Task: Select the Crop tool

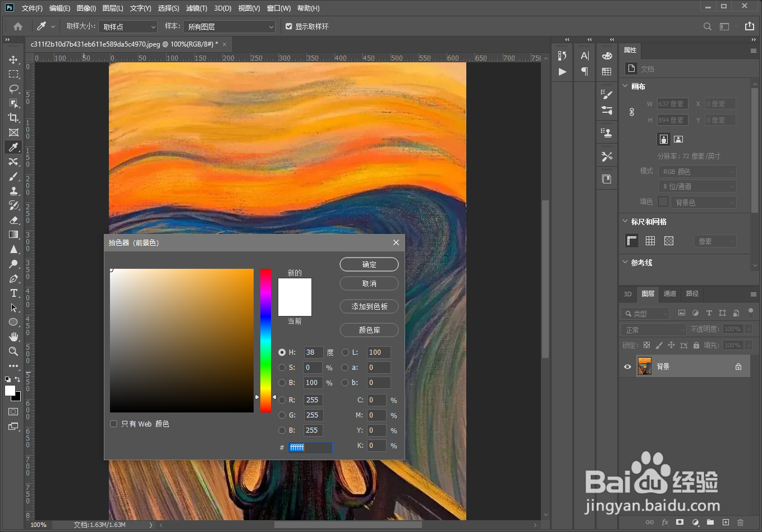Action: (x=13, y=118)
